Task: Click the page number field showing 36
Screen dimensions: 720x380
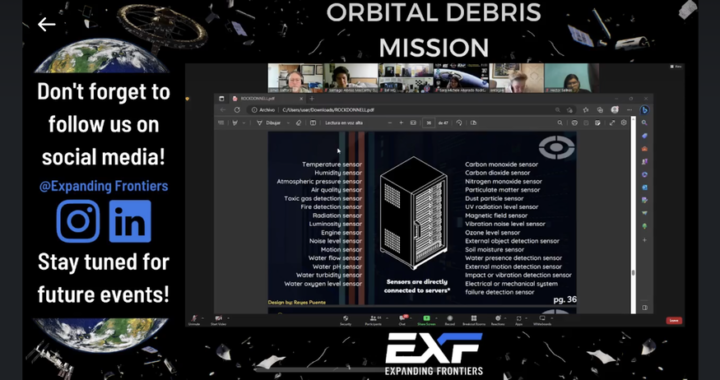Action: pyautogui.click(x=429, y=123)
